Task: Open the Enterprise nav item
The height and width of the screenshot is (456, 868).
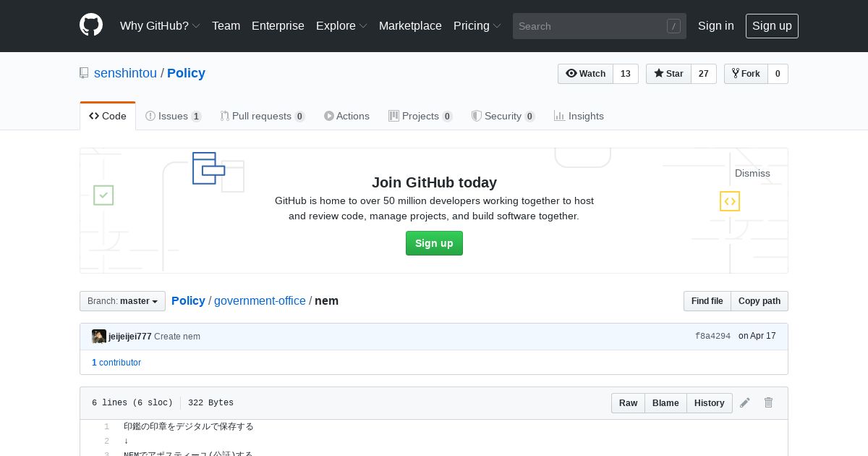Action: click(278, 25)
